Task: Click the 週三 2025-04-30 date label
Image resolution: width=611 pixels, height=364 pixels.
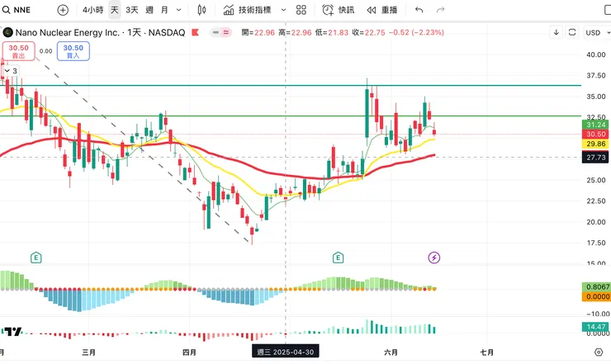Action: [286, 352]
